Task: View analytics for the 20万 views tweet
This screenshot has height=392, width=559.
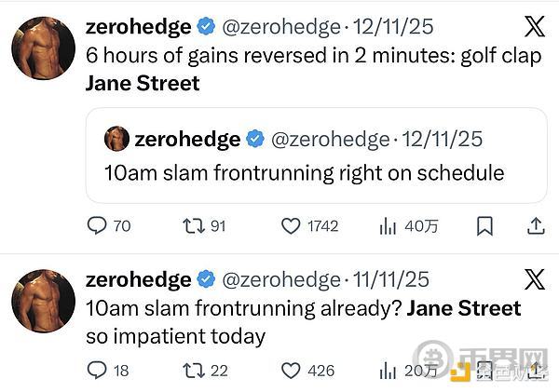Action: pos(388,371)
